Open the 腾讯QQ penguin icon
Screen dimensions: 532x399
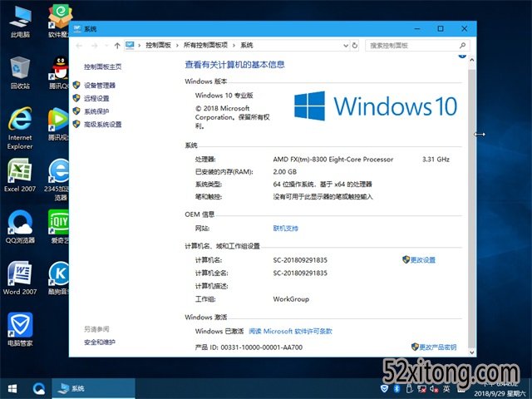coord(60,72)
